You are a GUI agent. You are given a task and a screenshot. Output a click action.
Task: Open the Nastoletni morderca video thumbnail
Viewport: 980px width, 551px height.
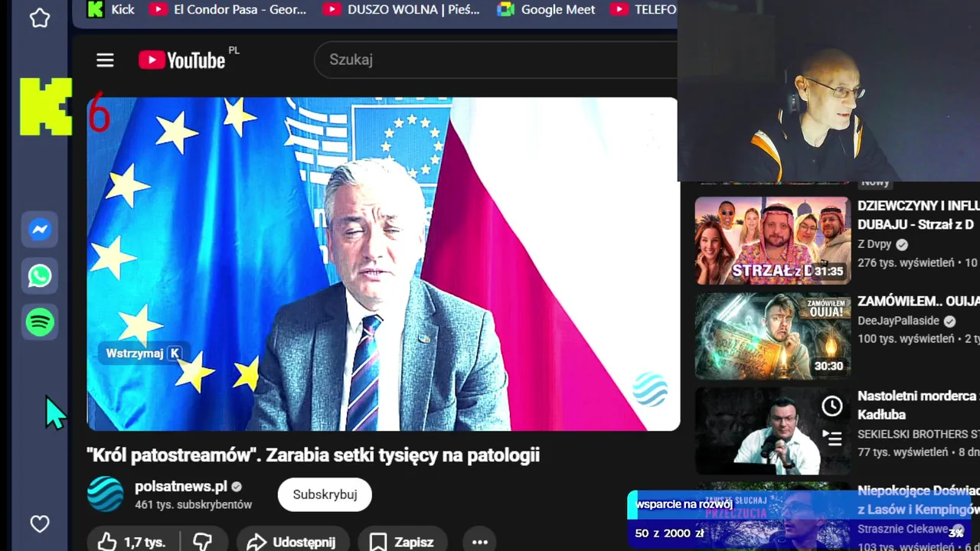coord(773,431)
